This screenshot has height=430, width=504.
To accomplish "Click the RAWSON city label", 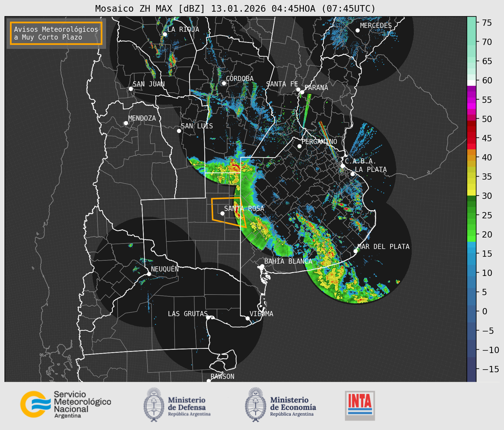I will pyautogui.click(x=222, y=376).
